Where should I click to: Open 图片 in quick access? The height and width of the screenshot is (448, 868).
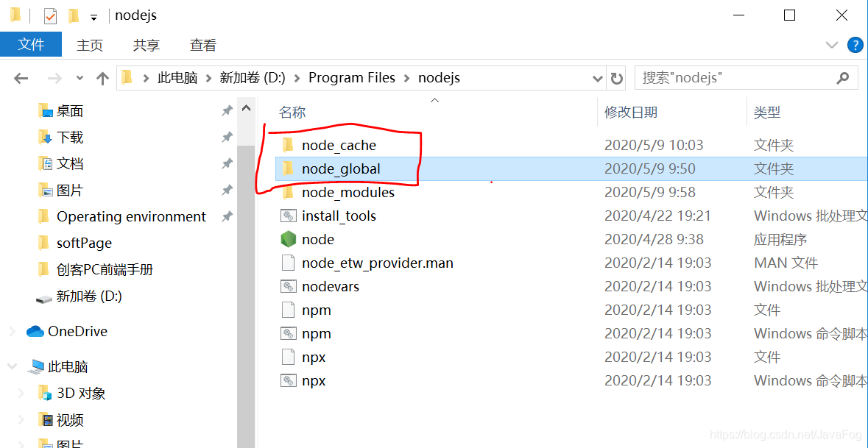pos(69,191)
